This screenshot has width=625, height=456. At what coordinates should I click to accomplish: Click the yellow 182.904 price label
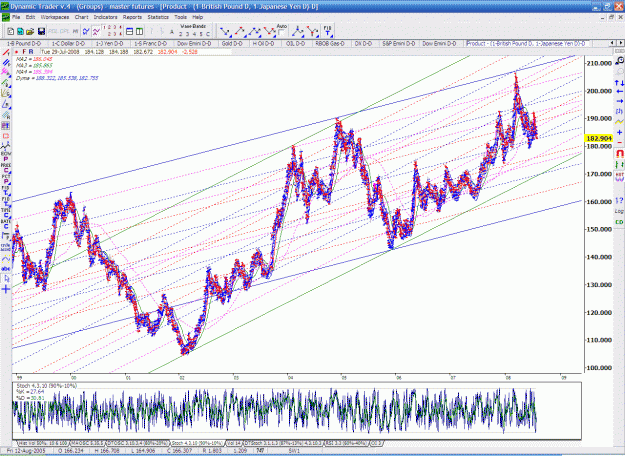599,138
